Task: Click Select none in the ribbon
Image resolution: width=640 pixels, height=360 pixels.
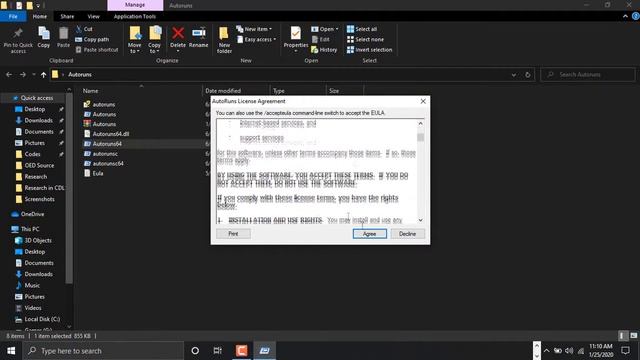Action: pyautogui.click(x=365, y=40)
